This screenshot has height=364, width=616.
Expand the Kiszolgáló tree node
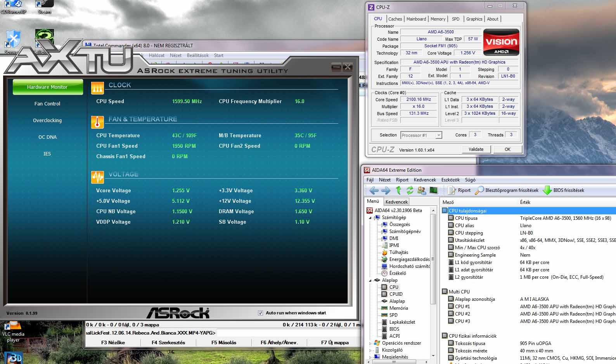point(370,350)
